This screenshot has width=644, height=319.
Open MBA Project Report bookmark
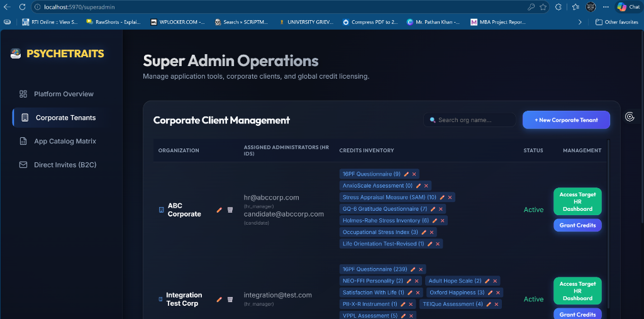click(x=498, y=22)
